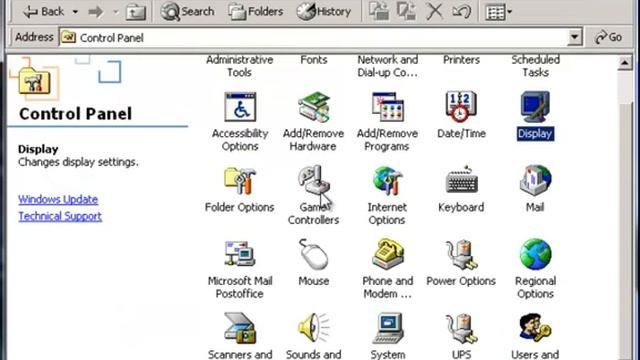Click the scrollbar up arrow

625,63
